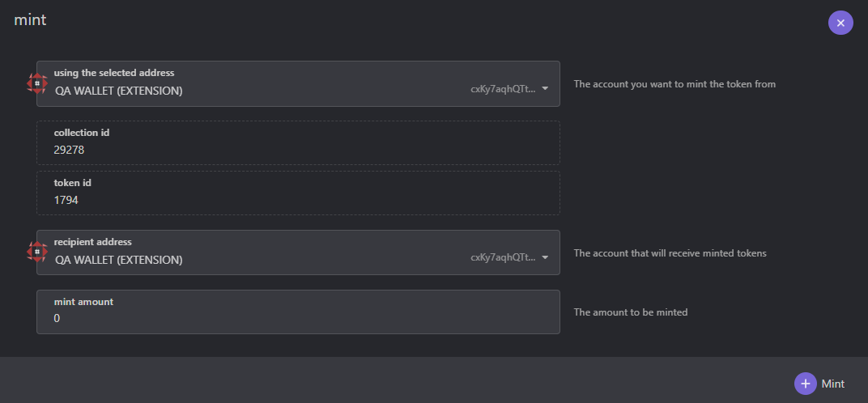868x403 pixels.
Task: Click 'The account that will receive minted tokens' text
Action: coord(670,253)
